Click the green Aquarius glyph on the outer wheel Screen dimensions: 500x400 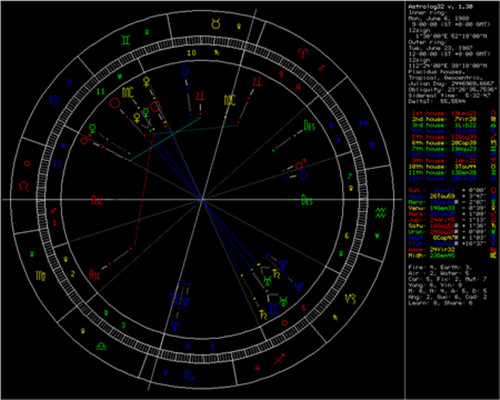click(x=381, y=212)
